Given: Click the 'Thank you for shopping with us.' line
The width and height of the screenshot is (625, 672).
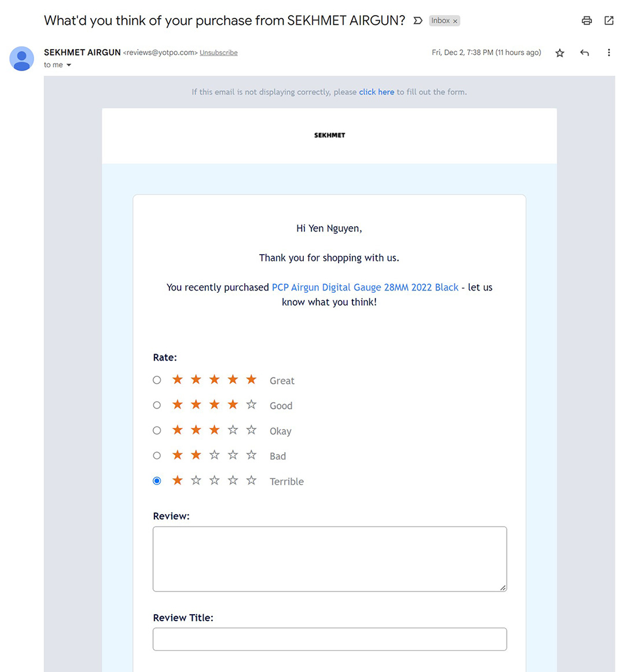Looking at the screenshot, I should coord(329,258).
